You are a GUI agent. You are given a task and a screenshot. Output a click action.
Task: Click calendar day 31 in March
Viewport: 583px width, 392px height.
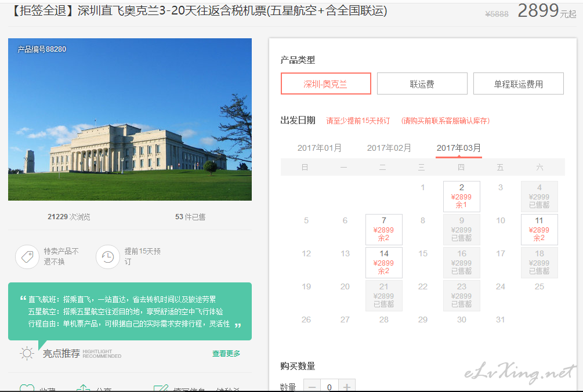point(501,320)
